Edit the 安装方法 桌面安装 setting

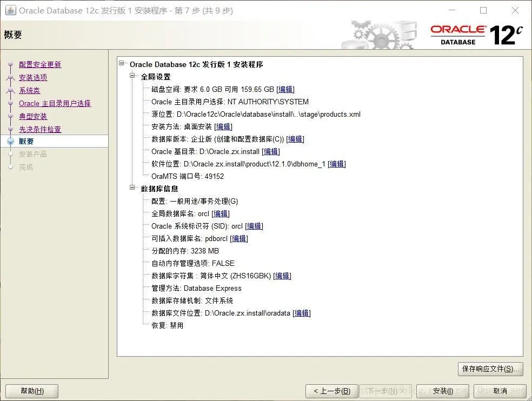223,126
